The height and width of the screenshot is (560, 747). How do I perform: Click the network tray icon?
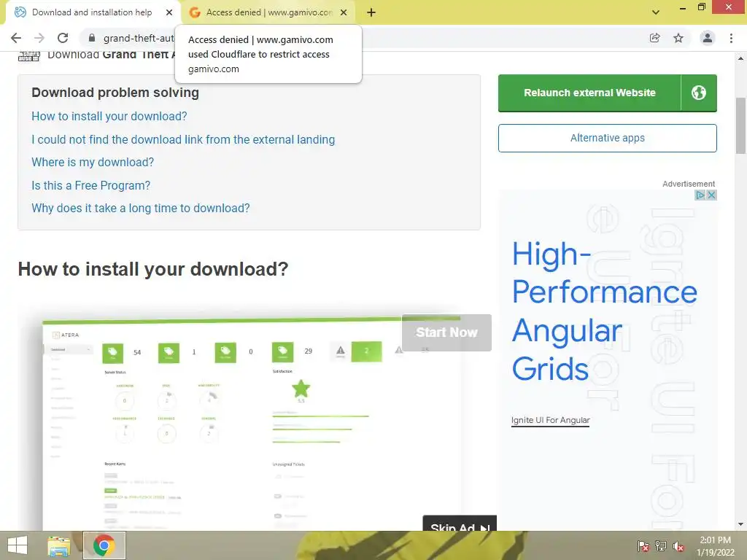(661, 546)
